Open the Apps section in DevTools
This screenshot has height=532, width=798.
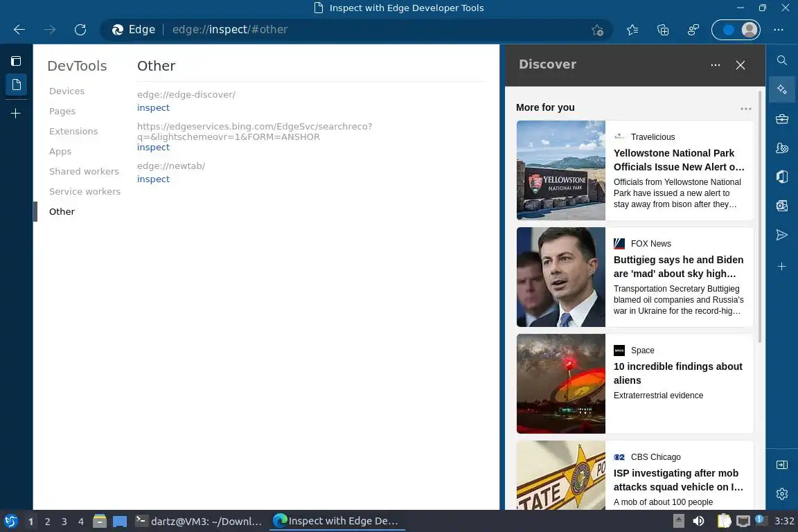pos(60,151)
